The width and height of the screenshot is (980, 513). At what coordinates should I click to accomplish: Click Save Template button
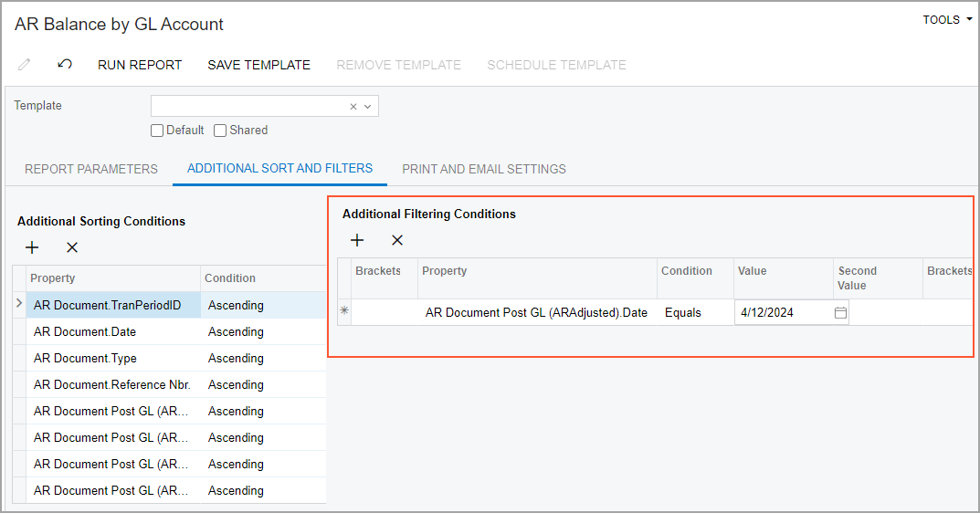[x=258, y=65]
